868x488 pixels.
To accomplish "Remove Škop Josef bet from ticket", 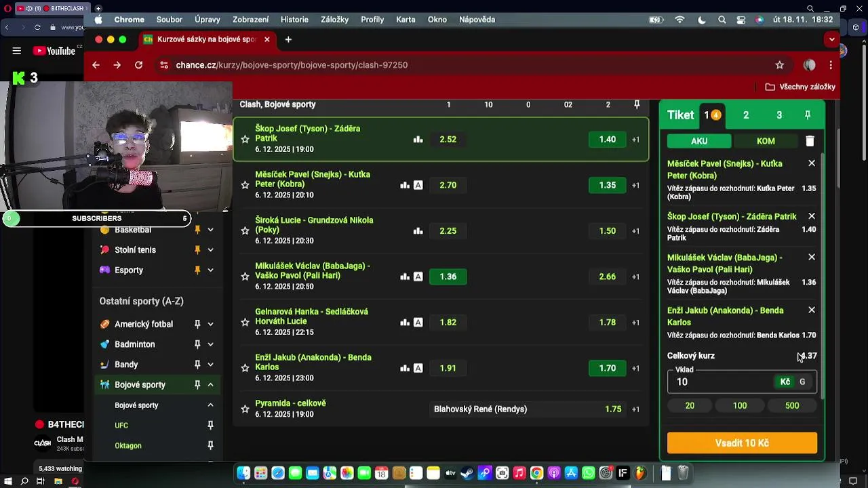I will click(x=812, y=216).
